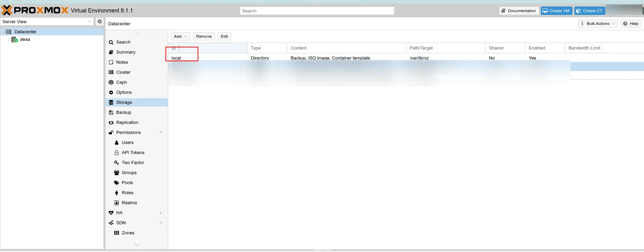
Task: Open the Cluster configuration page
Action: click(x=123, y=72)
